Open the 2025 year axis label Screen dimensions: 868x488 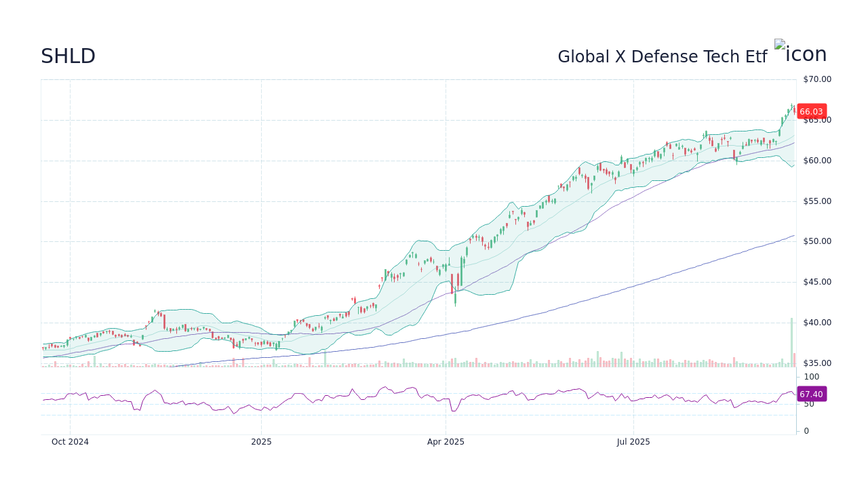click(x=261, y=441)
